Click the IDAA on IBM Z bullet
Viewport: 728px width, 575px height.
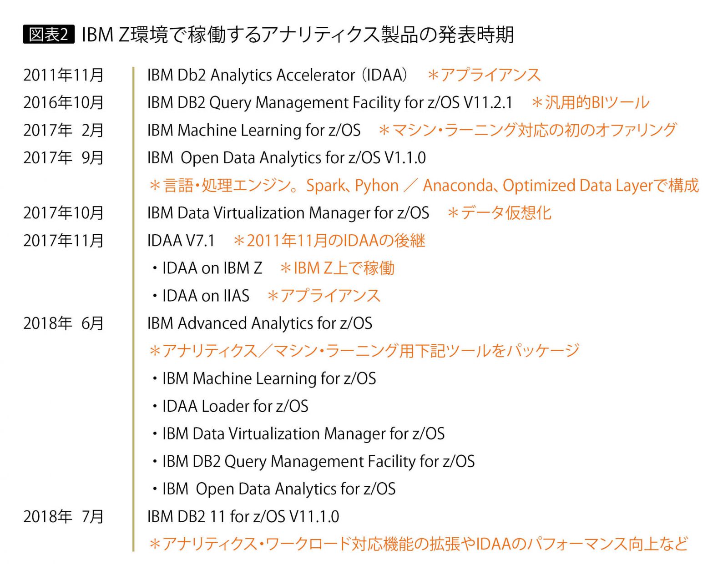[x=207, y=268]
